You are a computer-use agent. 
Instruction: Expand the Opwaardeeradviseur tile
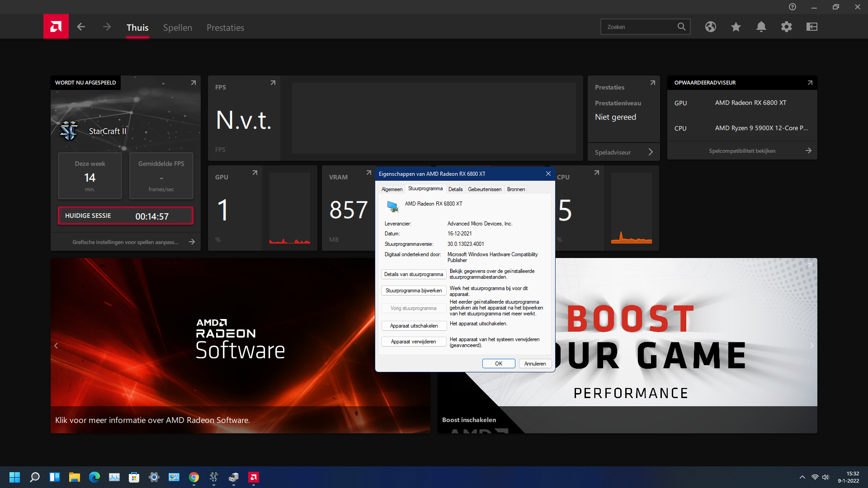[810, 83]
